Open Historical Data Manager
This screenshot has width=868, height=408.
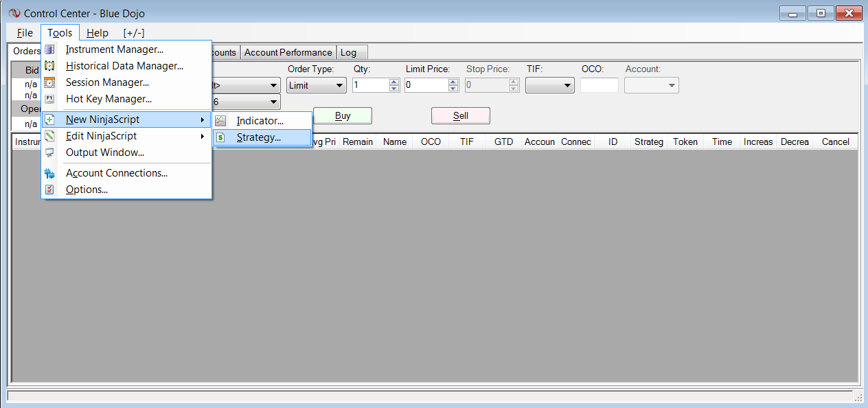click(x=127, y=66)
